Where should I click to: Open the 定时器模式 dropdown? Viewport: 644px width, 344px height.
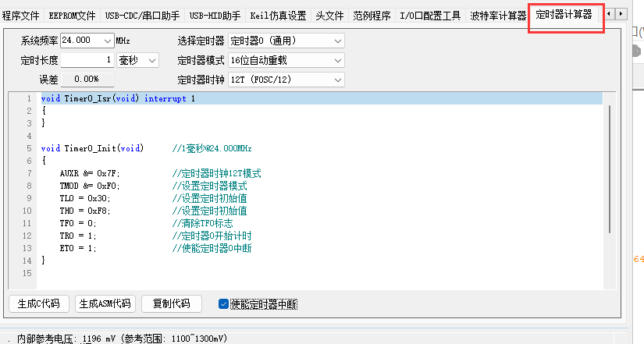(x=286, y=60)
